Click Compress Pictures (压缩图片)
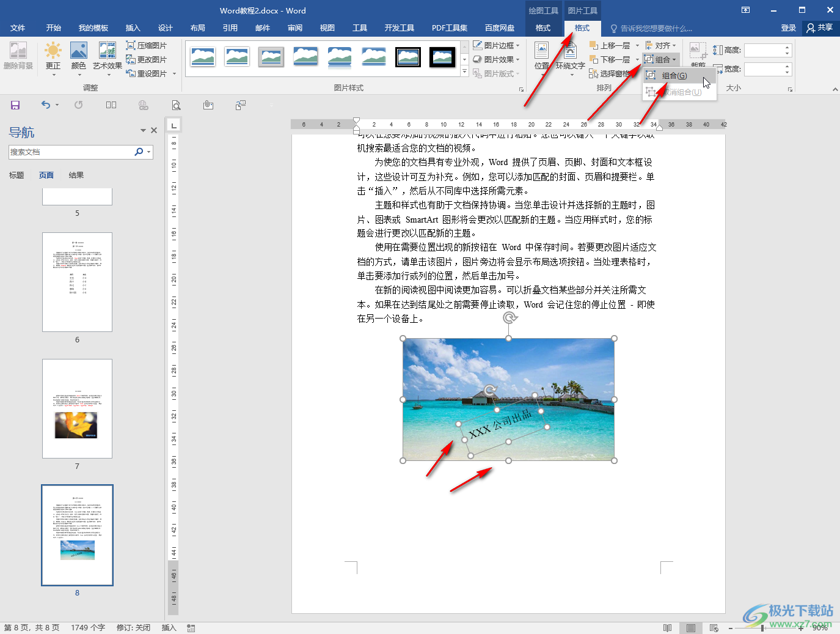Viewport: 840px width, 634px height. coord(147,45)
